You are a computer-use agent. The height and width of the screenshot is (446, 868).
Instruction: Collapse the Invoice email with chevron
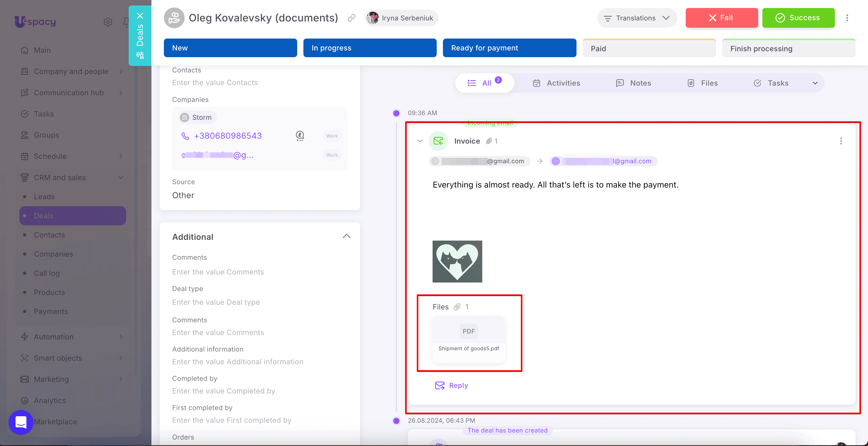tap(420, 141)
